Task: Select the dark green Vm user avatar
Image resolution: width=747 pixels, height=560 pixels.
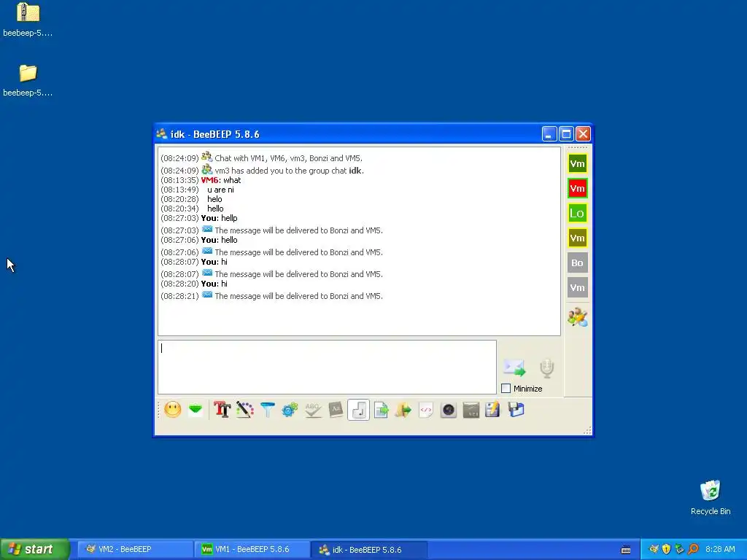Action: point(578,164)
